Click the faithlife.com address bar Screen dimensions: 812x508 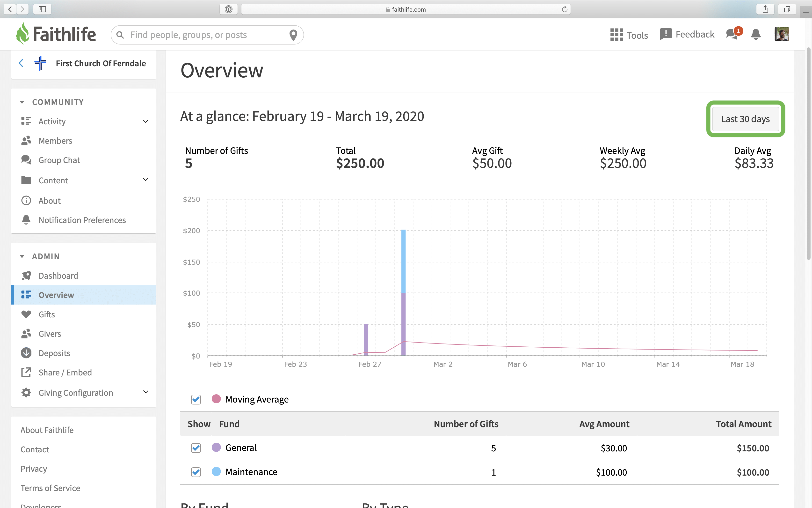tap(406, 9)
